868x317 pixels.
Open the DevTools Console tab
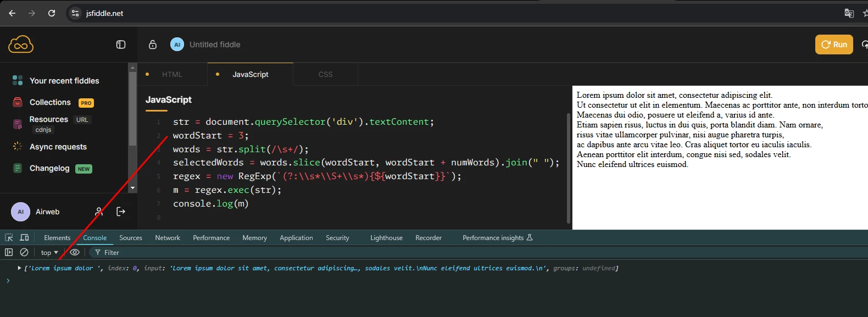click(x=95, y=238)
